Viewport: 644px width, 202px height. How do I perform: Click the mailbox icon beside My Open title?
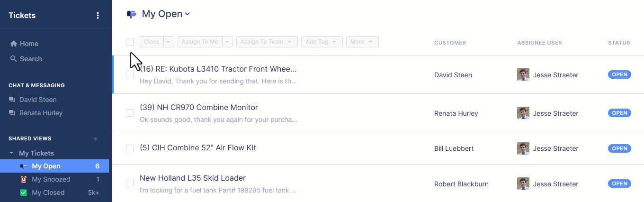tap(132, 14)
